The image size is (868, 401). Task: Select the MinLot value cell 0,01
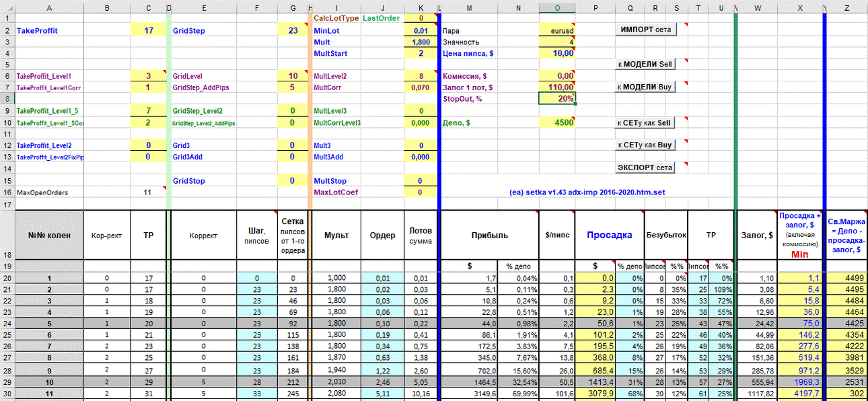click(x=421, y=31)
